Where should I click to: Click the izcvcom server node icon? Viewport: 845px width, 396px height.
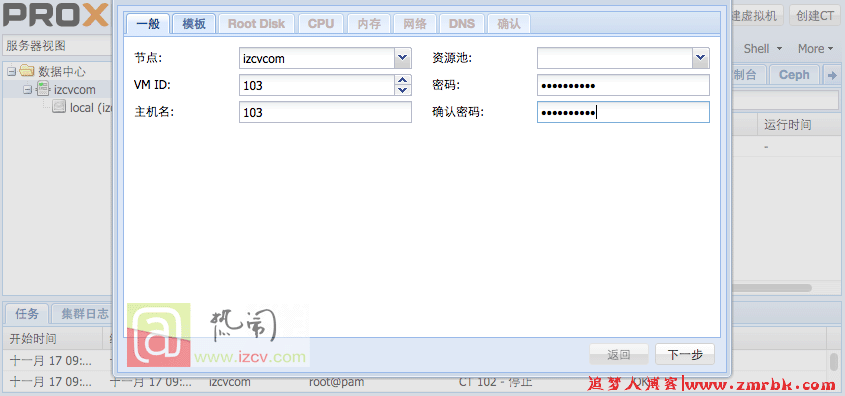pyautogui.click(x=43, y=89)
